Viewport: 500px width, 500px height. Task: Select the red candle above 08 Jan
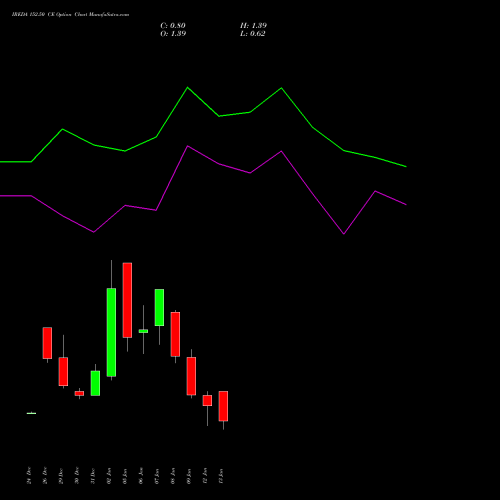[175, 334]
